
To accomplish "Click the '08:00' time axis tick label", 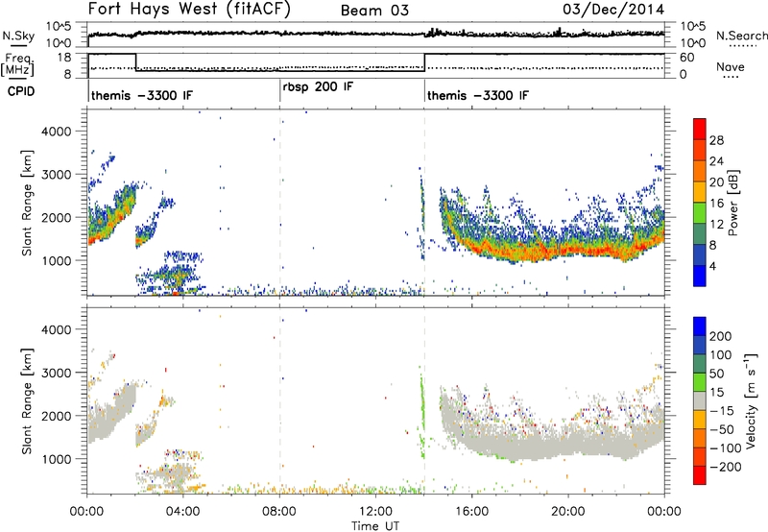I will click(x=279, y=512).
